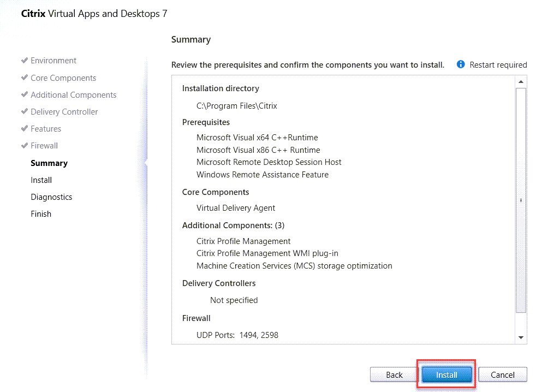The image size is (536, 392).
Task: Click the checkmark beside Features step
Action: tap(25, 128)
